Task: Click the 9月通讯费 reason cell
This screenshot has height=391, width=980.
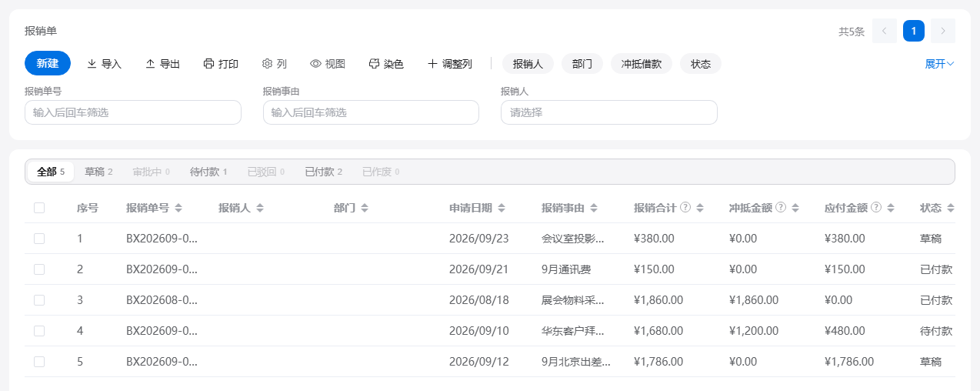Action: (x=566, y=269)
